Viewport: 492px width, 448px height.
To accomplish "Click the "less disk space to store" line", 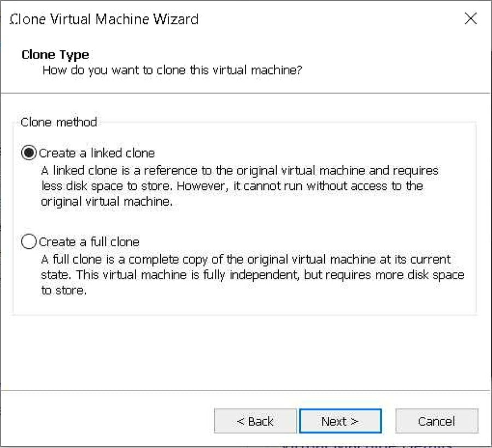I will (232, 185).
